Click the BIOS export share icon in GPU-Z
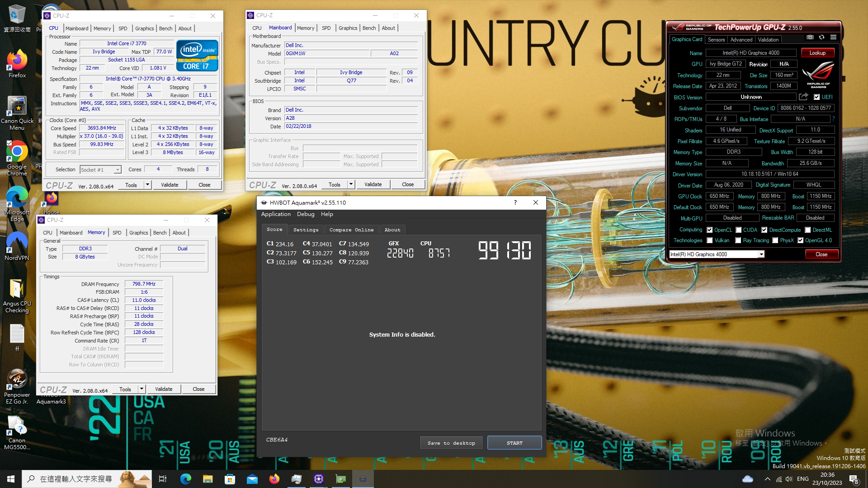Image resolution: width=868 pixels, height=488 pixels. (x=803, y=97)
